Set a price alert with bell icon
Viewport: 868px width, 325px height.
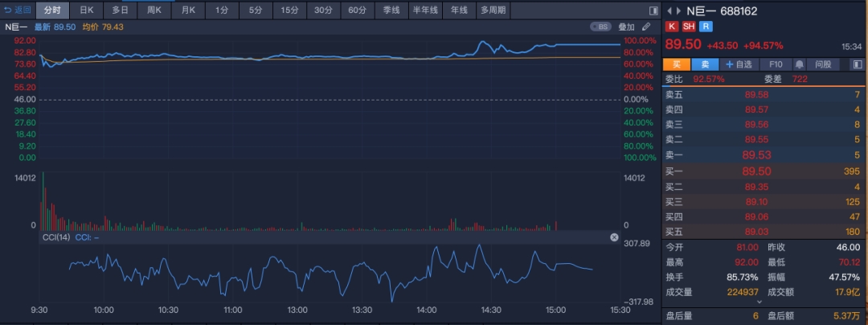(x=800, y=65)
